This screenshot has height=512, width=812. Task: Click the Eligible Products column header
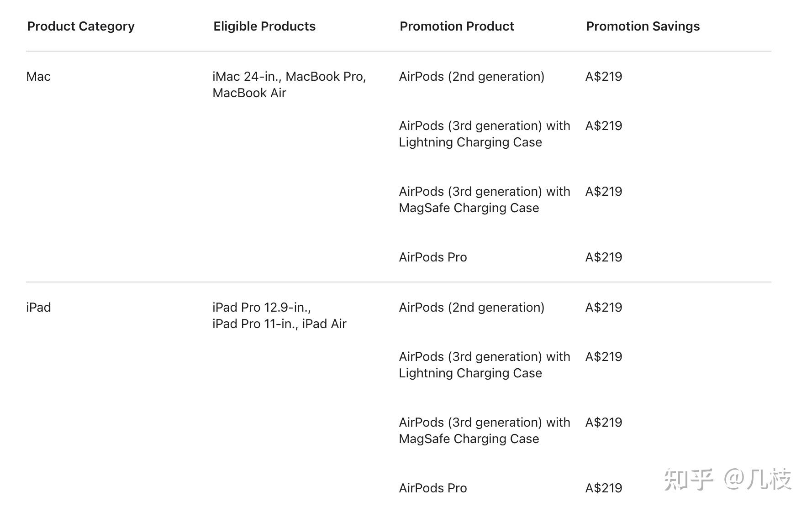pos(264,26)
